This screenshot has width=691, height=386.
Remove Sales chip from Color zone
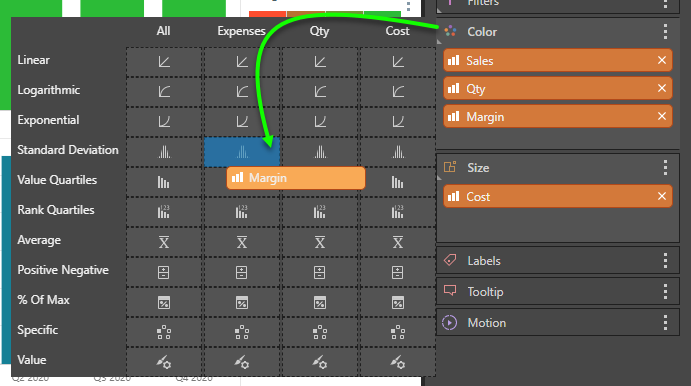coord(661,60)
